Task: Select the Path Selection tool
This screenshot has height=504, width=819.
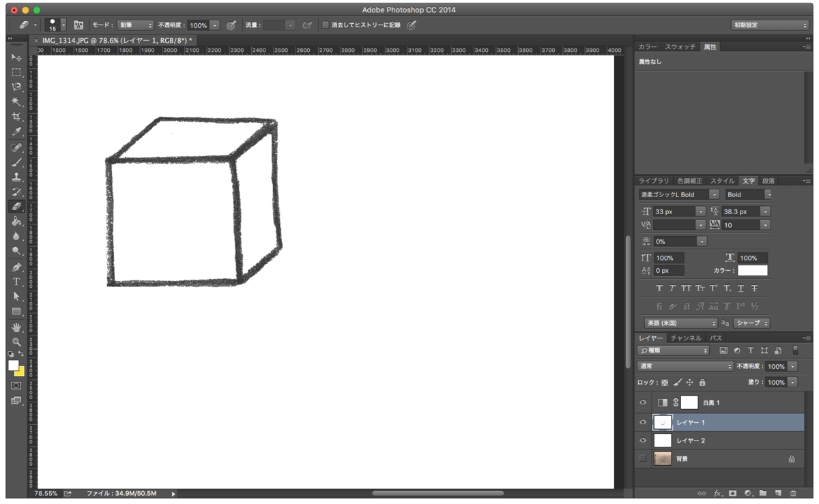Action: (x=16, y=297)
